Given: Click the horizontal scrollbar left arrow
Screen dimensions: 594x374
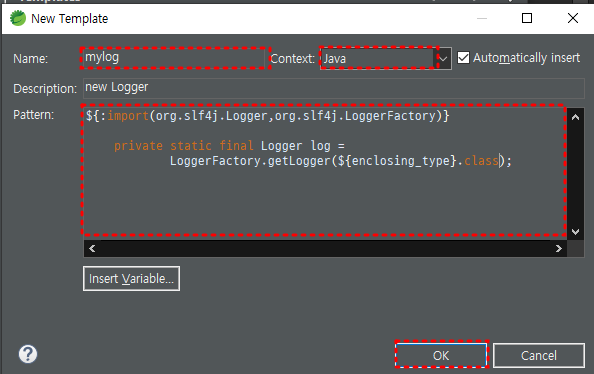Looking at the screenshot, I should 92,249.
